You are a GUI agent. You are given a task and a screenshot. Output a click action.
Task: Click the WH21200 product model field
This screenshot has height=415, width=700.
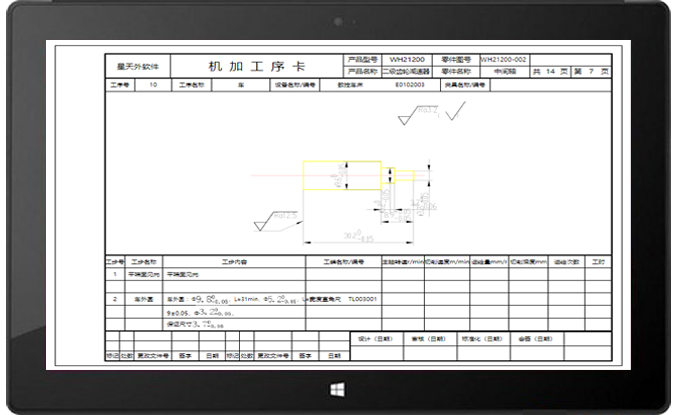408,59
